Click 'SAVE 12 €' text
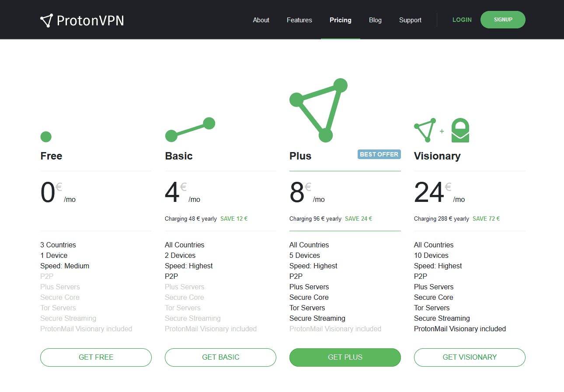 (x=234, y=219)
